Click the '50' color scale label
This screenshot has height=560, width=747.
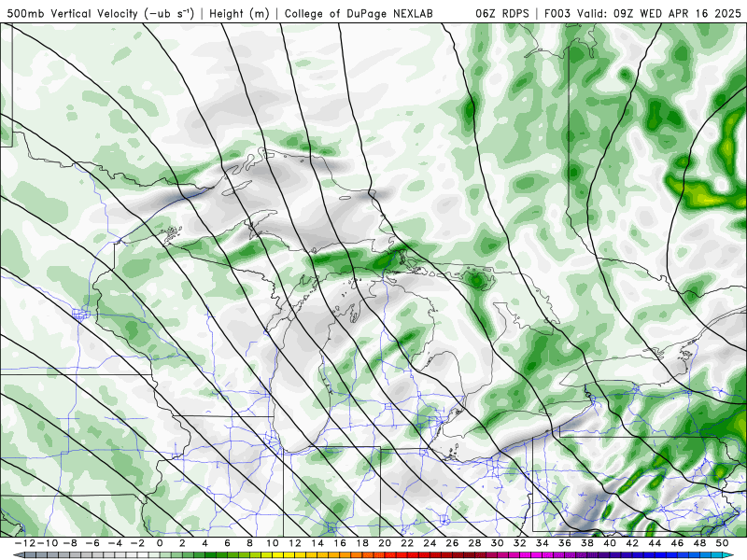point(722,543)
